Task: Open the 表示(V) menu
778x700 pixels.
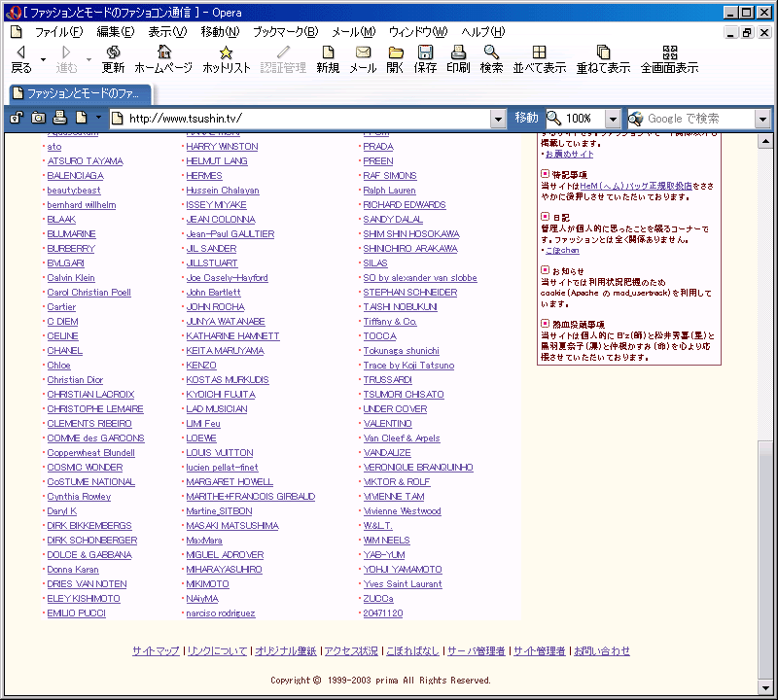Action: click(x=167, y=32)
